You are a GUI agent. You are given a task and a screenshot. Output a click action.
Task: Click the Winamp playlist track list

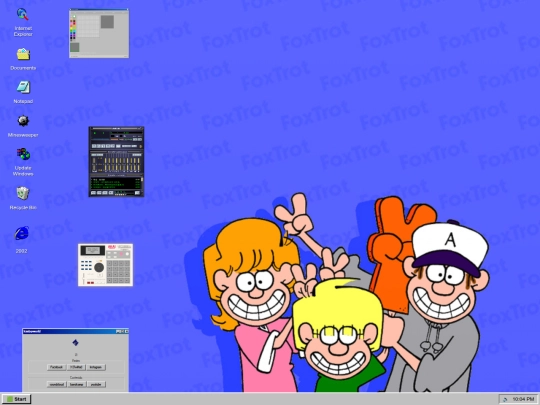(115, 183)
